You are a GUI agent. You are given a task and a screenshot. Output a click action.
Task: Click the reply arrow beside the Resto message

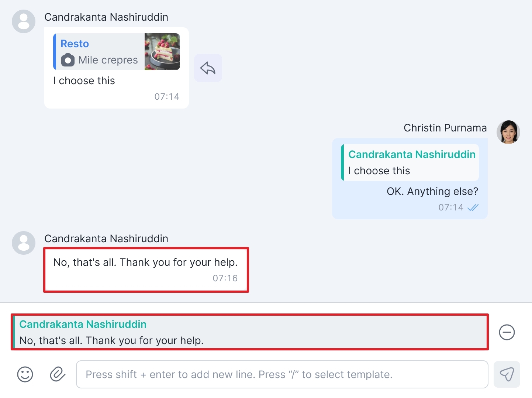click(208, 68)
